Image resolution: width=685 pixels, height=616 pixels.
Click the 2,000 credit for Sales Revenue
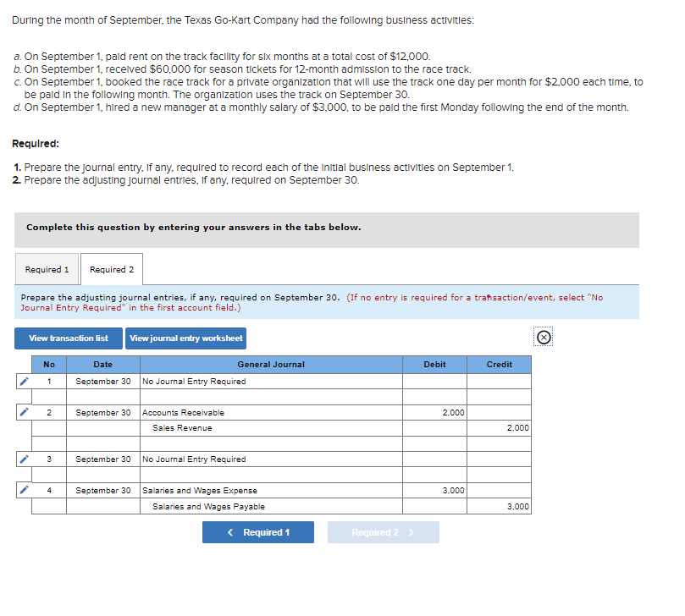(499, 428)
